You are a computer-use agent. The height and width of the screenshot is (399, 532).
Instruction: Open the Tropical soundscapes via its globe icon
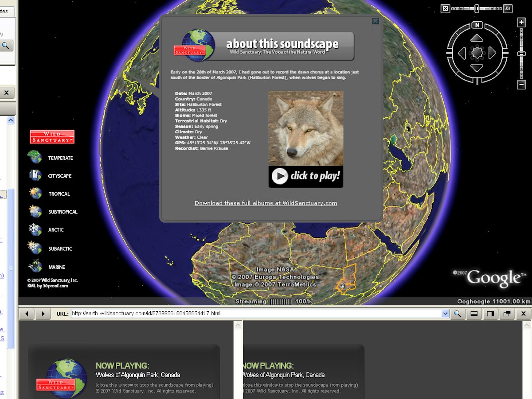(35, 194)
